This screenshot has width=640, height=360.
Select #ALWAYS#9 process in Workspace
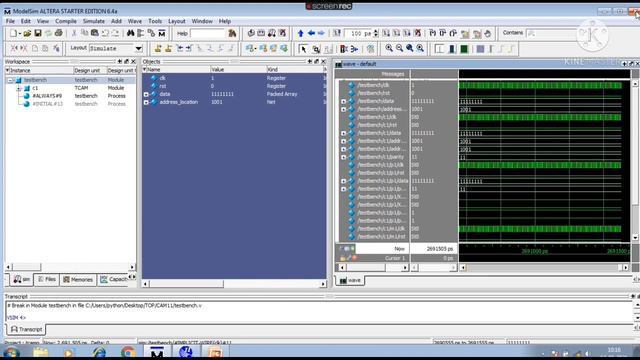point(47,96)
